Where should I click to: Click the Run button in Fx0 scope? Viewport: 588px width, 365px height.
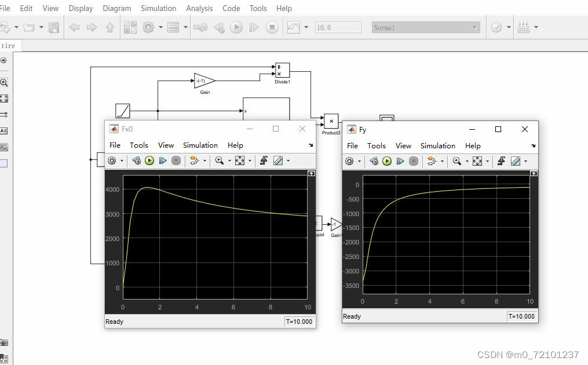coord(149,160)
